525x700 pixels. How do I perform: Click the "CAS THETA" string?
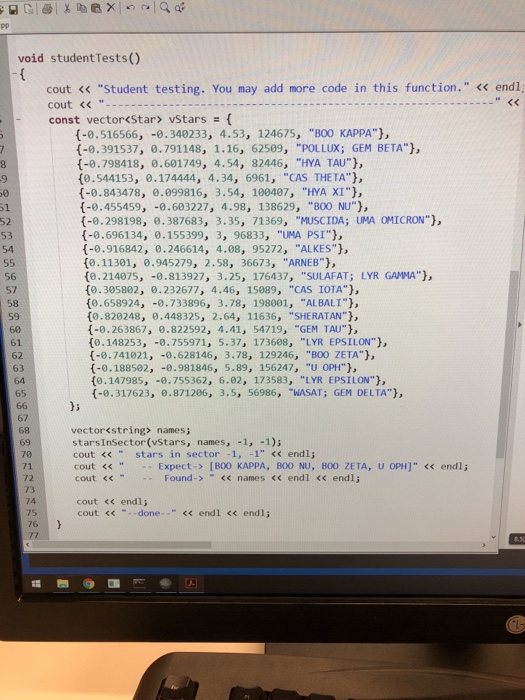(x=317, y=178)
